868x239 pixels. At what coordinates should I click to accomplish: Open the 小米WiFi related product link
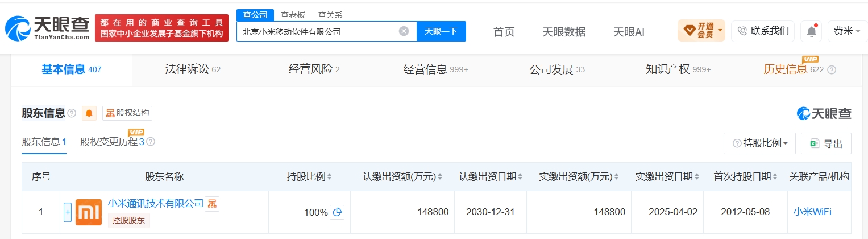pos(812,212)
